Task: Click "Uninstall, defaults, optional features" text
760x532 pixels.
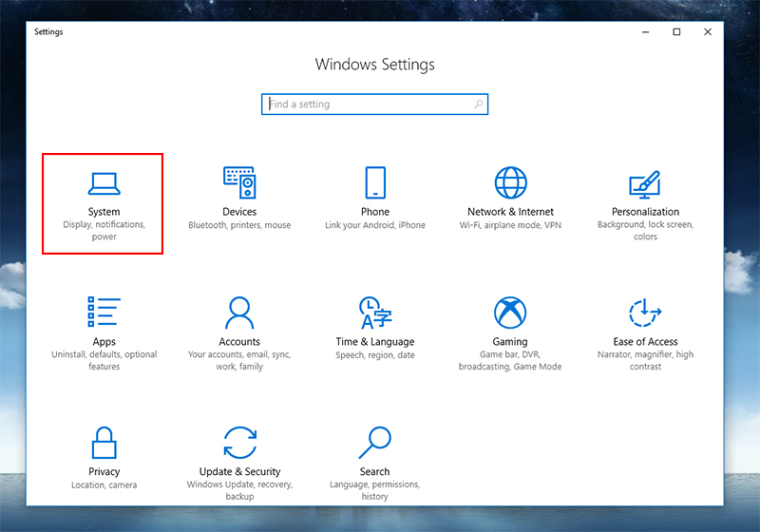Action: pyautogui.click(x=104, y=360)
